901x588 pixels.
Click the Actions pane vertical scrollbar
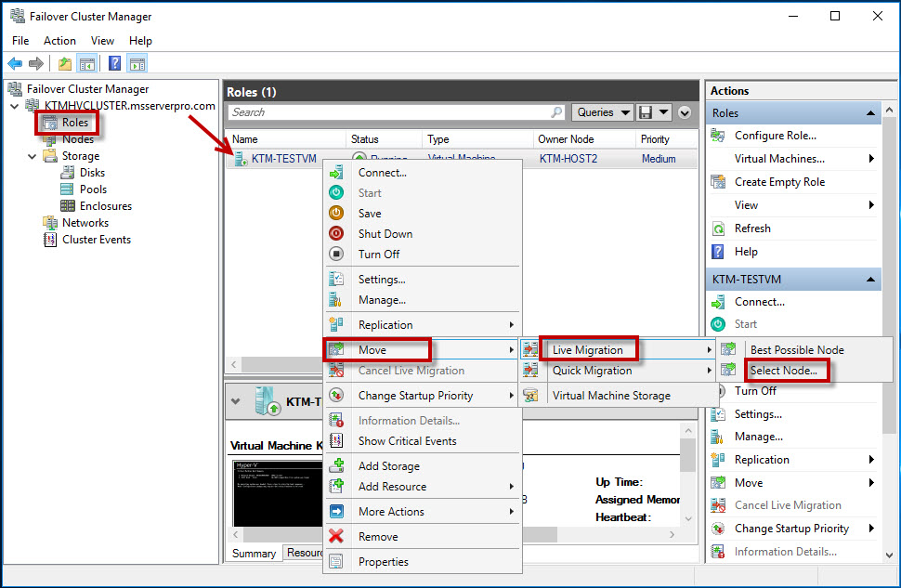889,333
